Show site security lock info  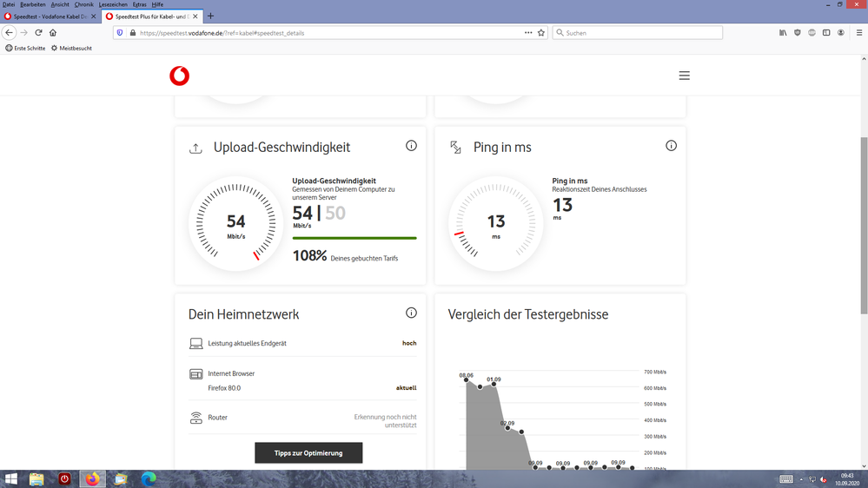coord(132,33)
